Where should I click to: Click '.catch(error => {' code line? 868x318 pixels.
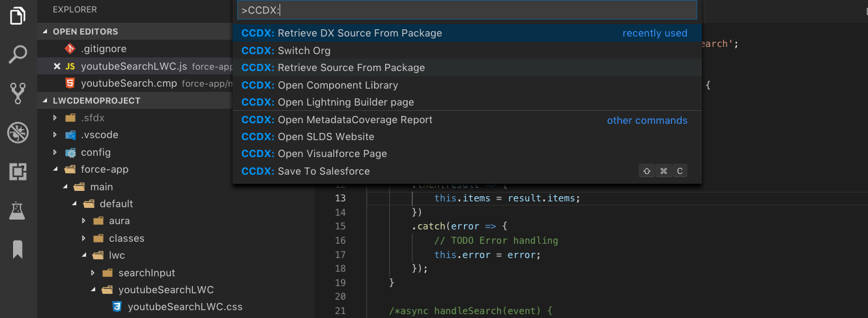click(459, 226)
